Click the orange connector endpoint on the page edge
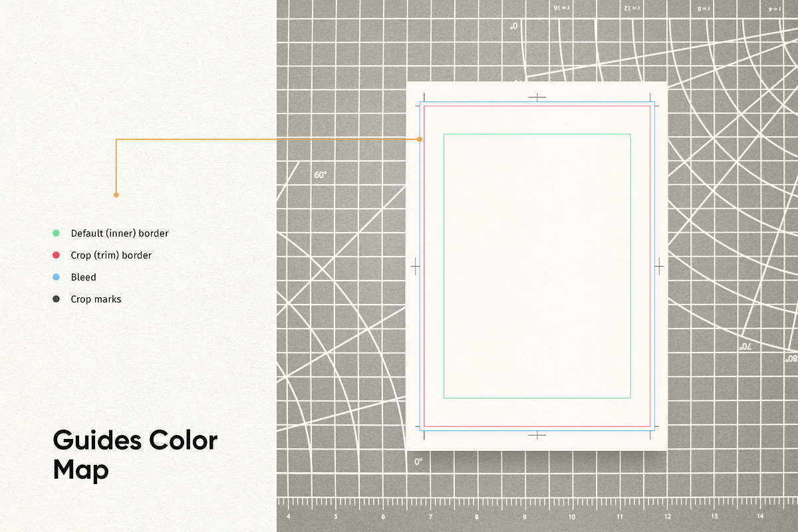Image resolution: width=798 pixels, height=532 pixels. pos(420,139)
